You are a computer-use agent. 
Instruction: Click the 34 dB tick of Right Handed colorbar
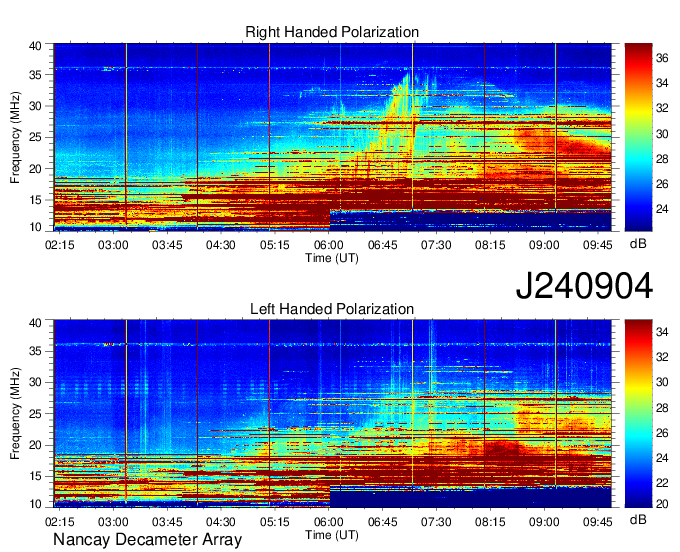pyautogui.click(x=662, y=83)
